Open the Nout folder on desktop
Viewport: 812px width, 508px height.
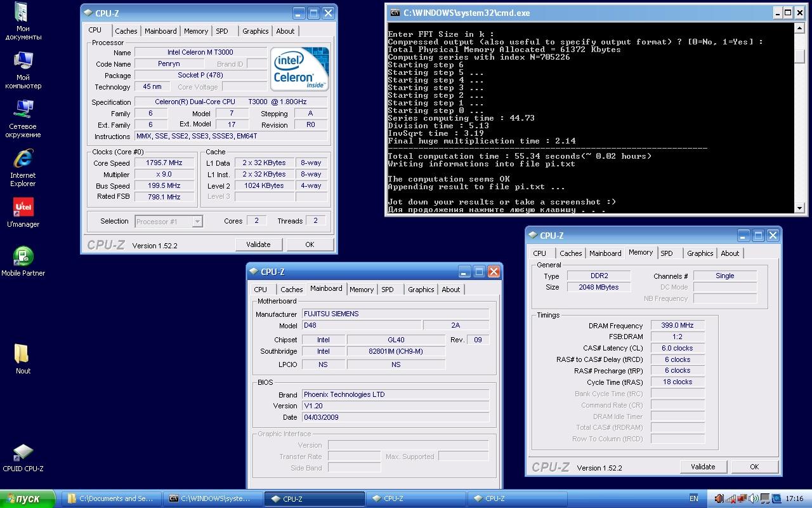(x=23, y=359)
